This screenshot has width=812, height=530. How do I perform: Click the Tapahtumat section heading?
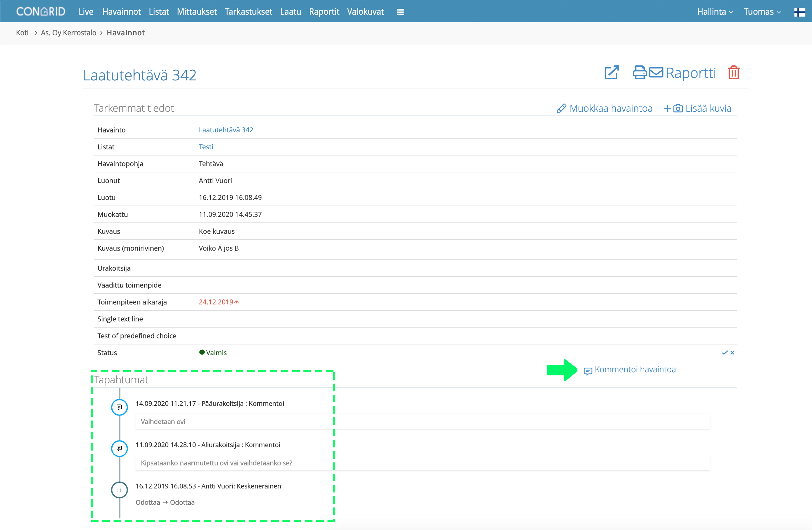pyautogui.click(x=121, y=380)
